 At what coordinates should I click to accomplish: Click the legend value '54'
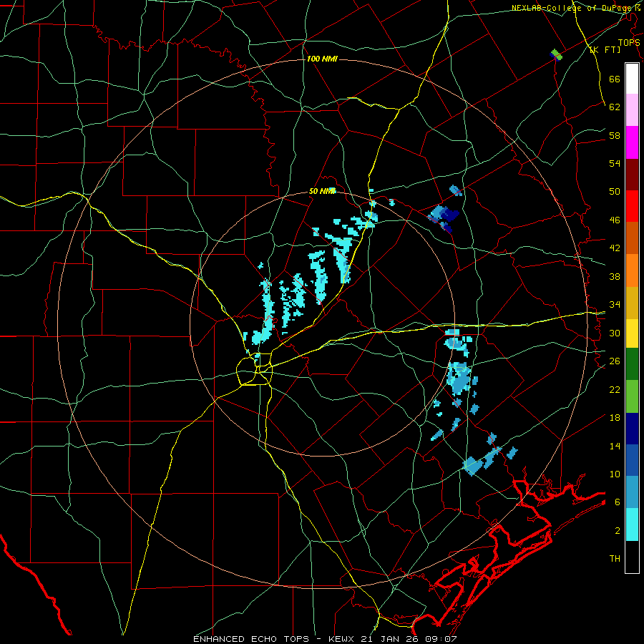(x=615, y=163)
